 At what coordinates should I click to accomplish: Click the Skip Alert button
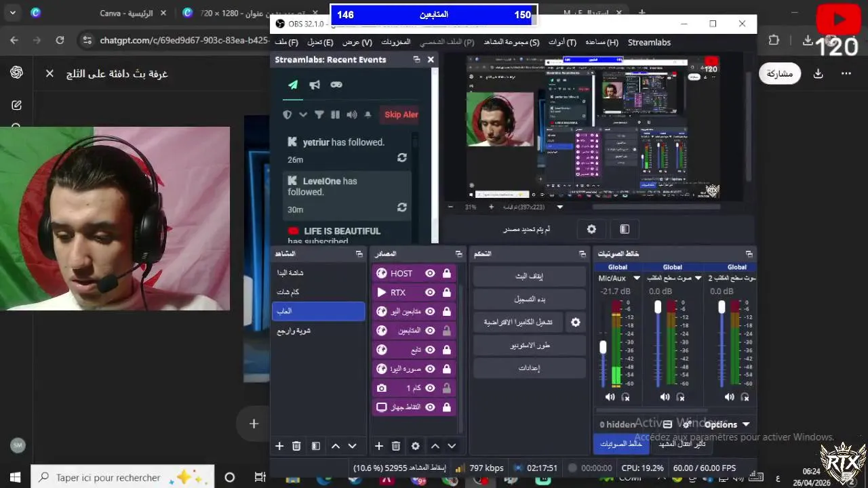(x=401, y=115)
